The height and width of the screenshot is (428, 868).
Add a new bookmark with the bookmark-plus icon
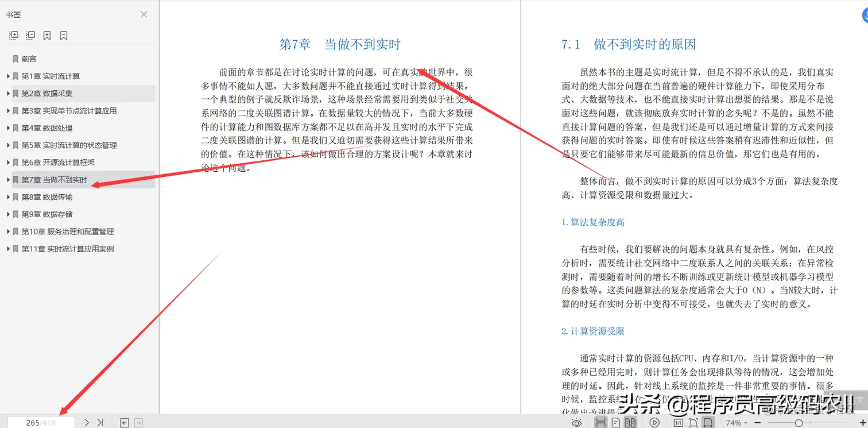point(47,35)
